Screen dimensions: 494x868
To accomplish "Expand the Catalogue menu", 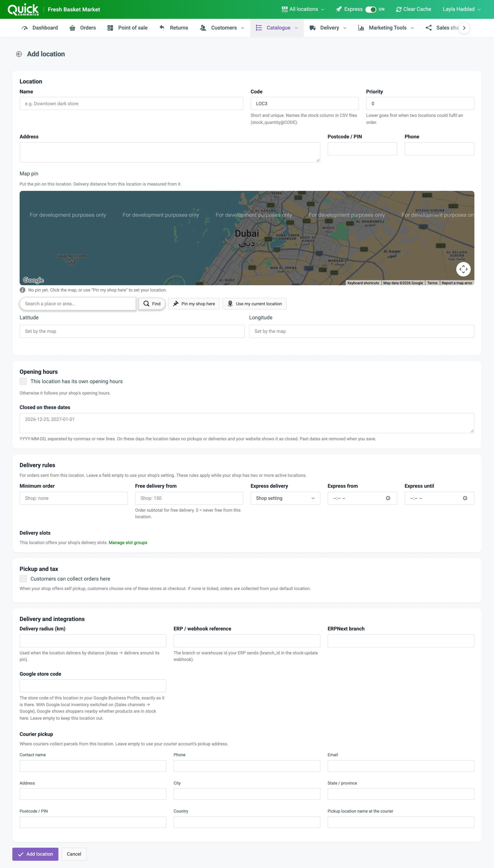I will pos(277,28).
